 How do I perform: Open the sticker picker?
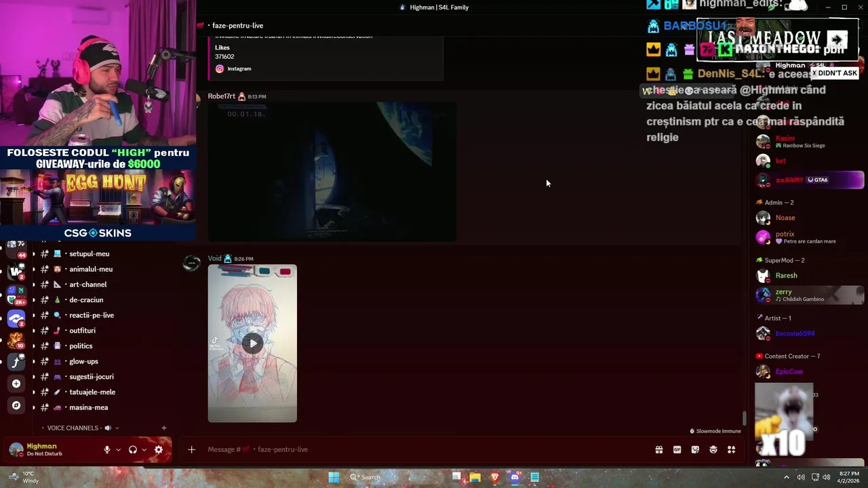point(695,449)
